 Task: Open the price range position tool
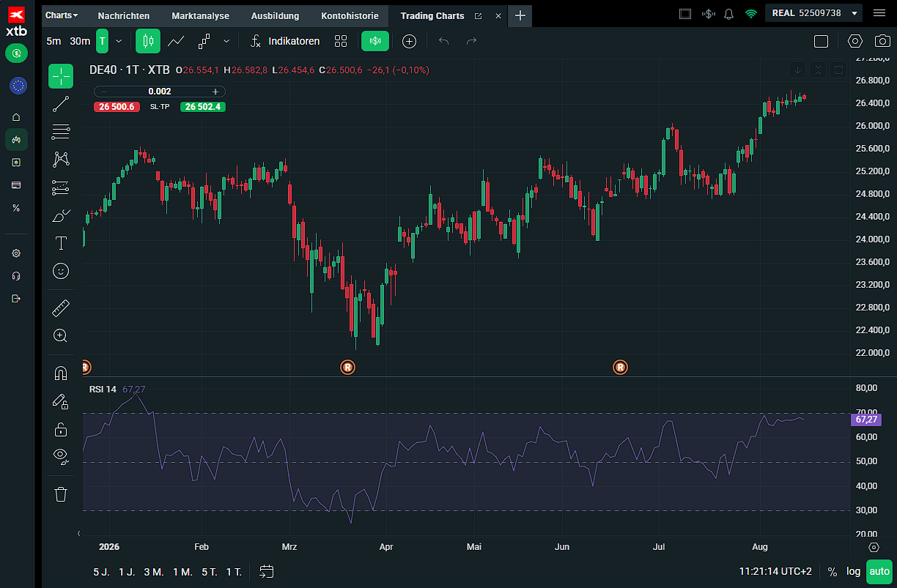(x=61, y=187)
